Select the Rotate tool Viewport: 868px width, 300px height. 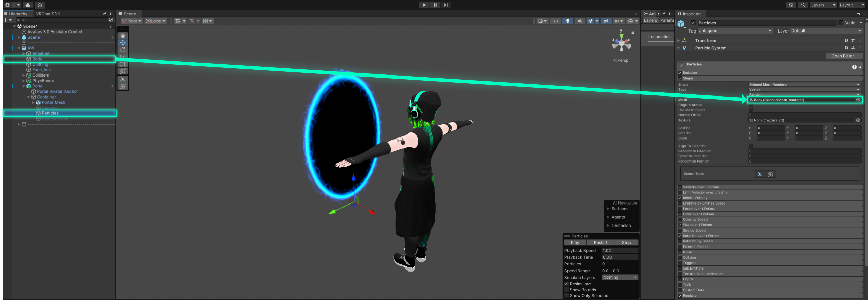click(x=123, y=50)
